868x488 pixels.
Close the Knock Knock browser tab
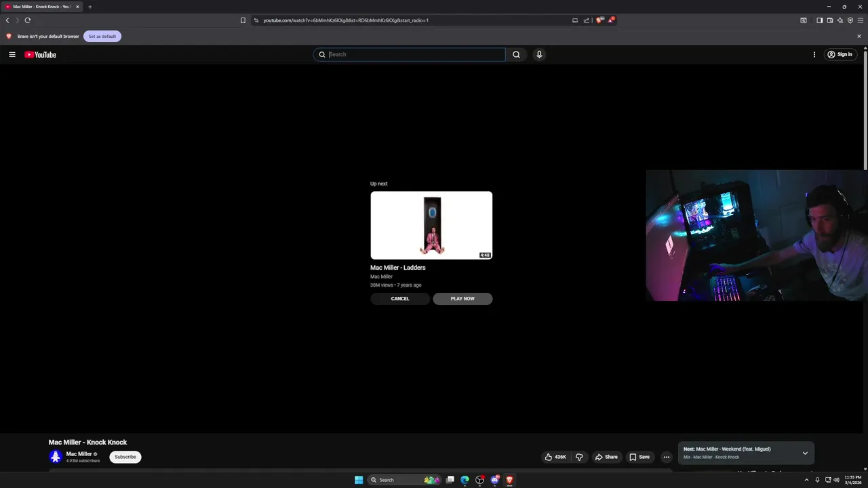[77, 7]
